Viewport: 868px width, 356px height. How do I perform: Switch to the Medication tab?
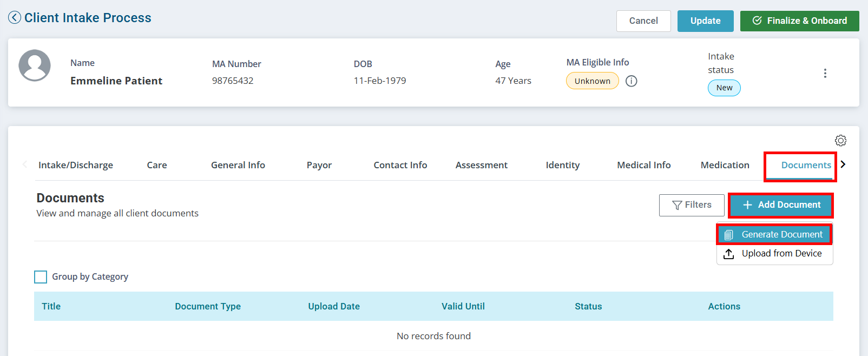[x=725, y=165]
